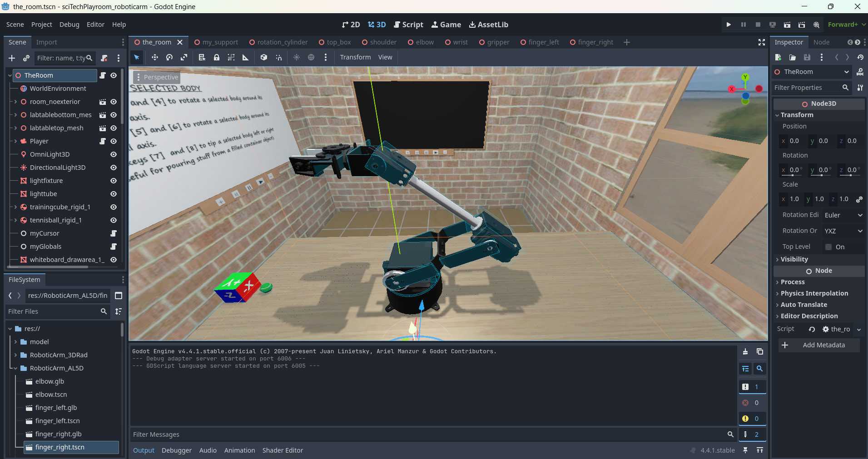Open the Rotation Order YXZ dropdown
This screenshot has height=459, width=868.
843,231
